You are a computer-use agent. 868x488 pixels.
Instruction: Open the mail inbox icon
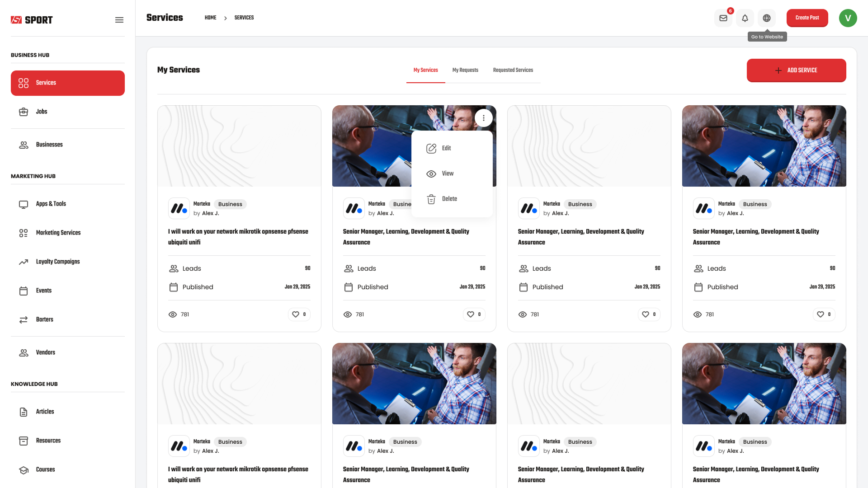[723, 18]
